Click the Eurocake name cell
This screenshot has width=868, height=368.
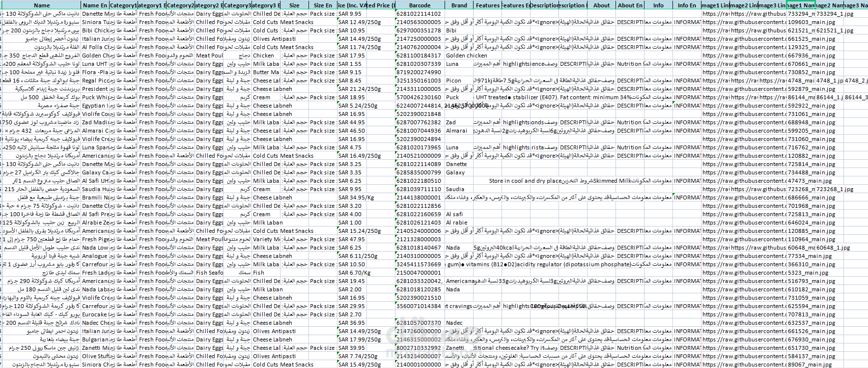(95, 314)
